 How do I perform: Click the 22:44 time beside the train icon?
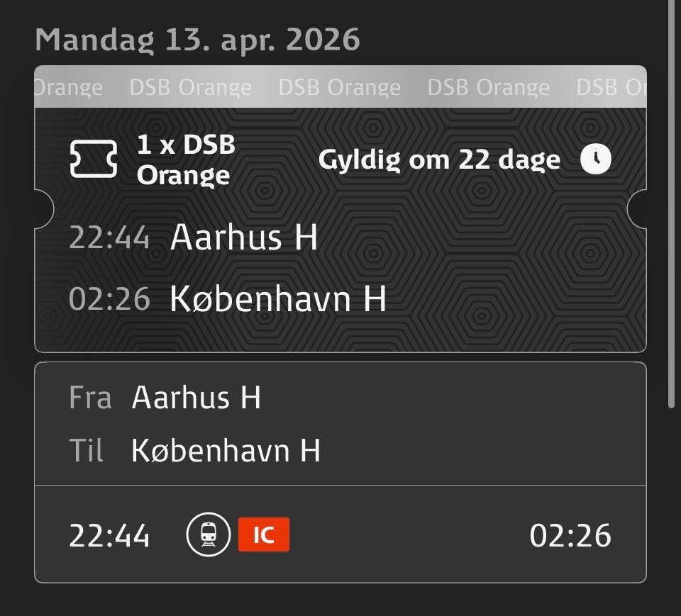109,536
